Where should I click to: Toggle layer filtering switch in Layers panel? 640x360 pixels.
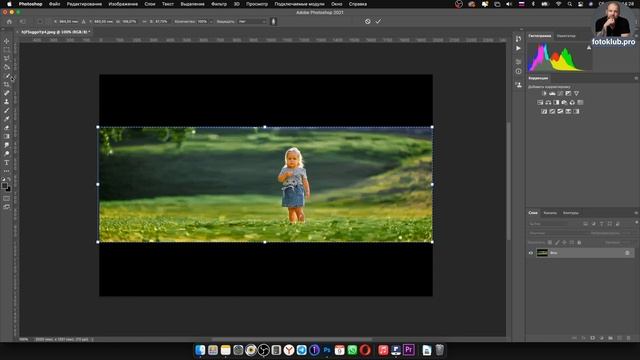pos(636,222)
